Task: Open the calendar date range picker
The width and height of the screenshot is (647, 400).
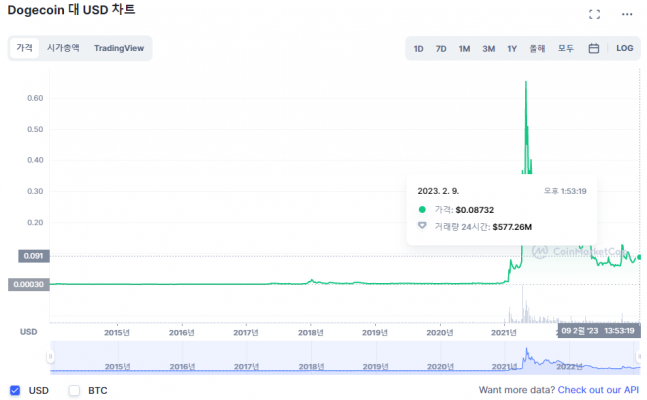Action: (593, 48)
